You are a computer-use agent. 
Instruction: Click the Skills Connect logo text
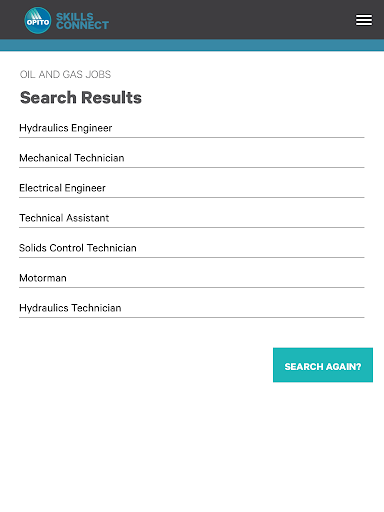[82, 21]
